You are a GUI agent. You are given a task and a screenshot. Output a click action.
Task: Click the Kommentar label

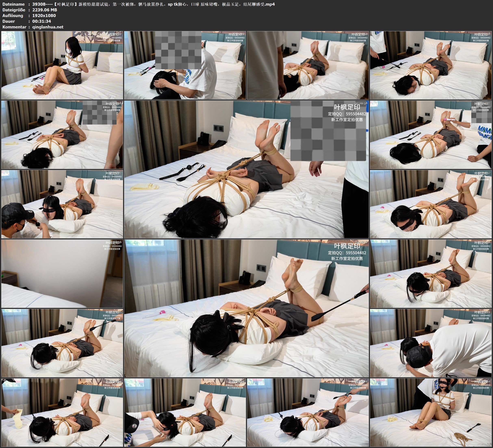pos(14,27)
